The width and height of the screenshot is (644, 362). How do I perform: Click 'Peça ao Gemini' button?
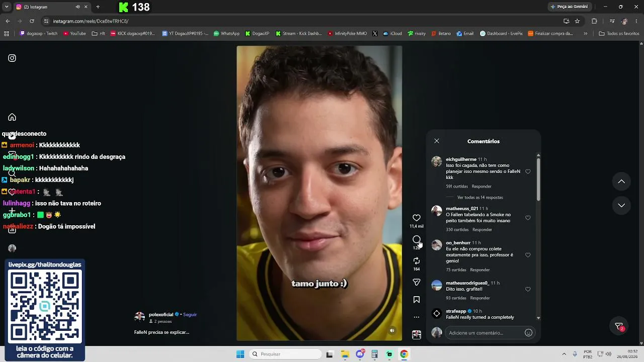(x=569, y=7)
